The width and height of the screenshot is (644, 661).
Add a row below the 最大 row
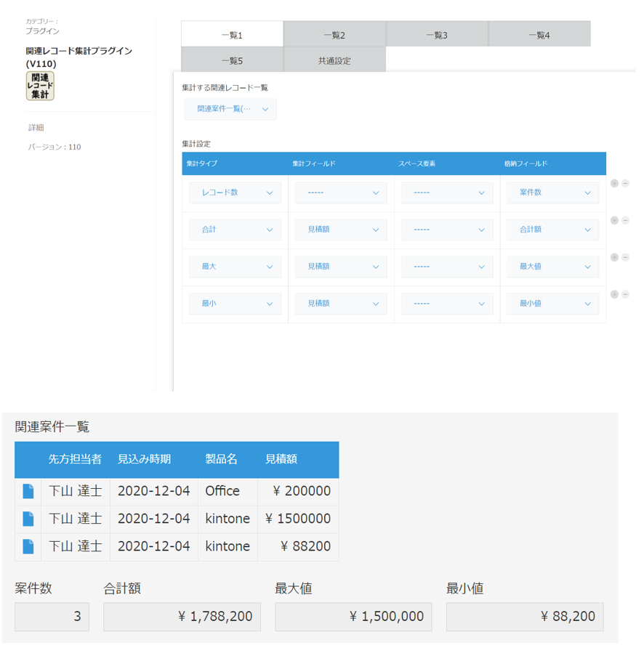tap(614, 257)
